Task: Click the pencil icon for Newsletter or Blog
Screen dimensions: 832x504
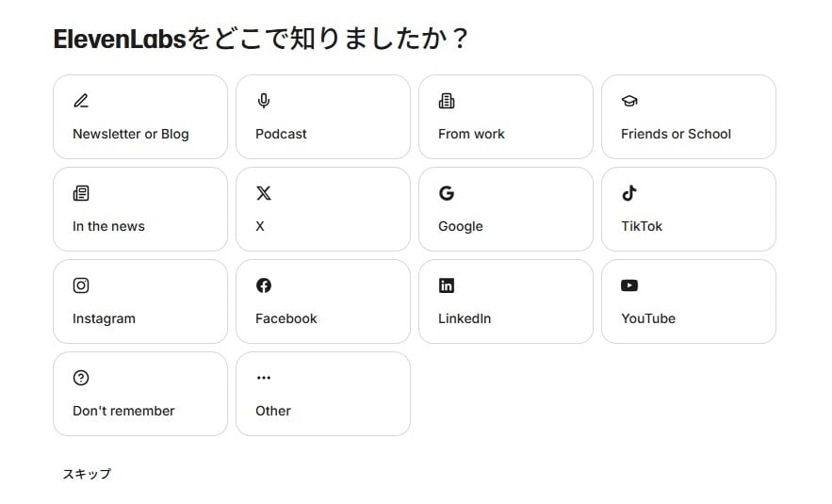Action: pos(81,101)
